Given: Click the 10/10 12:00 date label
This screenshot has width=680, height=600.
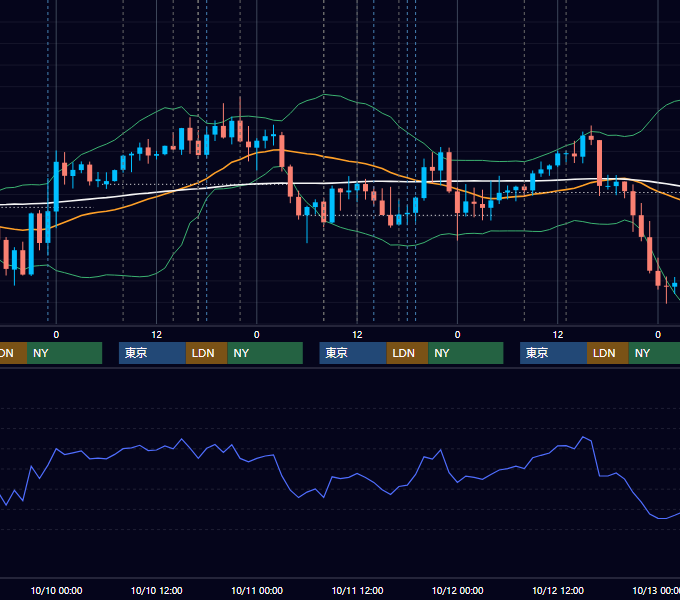Looking at the screenshot, I should click(157, 590).
